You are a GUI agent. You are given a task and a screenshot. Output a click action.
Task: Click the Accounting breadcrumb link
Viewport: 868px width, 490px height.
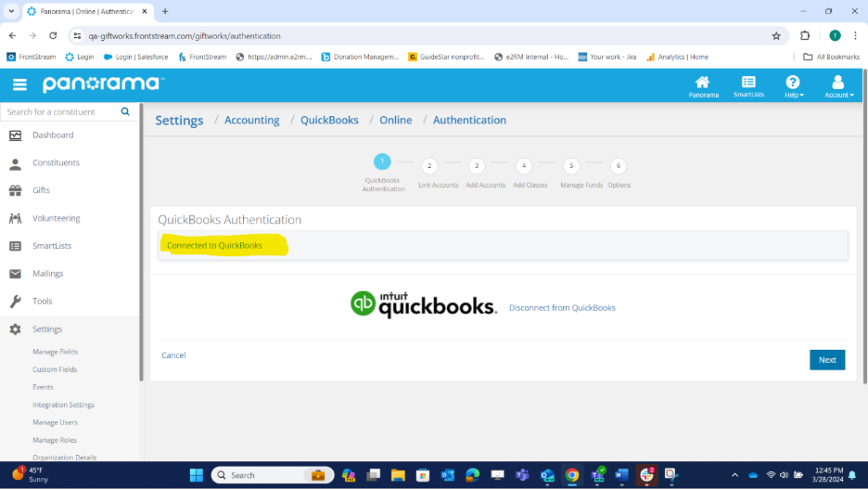tap(252, 120)
